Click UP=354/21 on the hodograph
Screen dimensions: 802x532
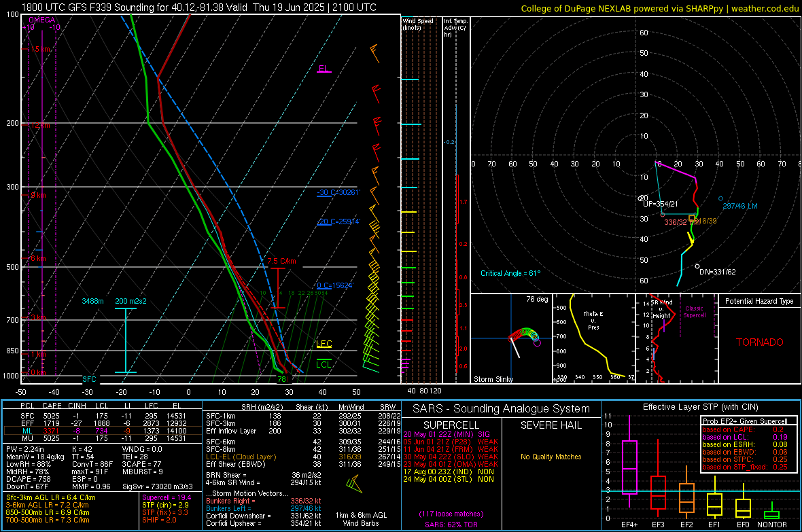(661, 204)
